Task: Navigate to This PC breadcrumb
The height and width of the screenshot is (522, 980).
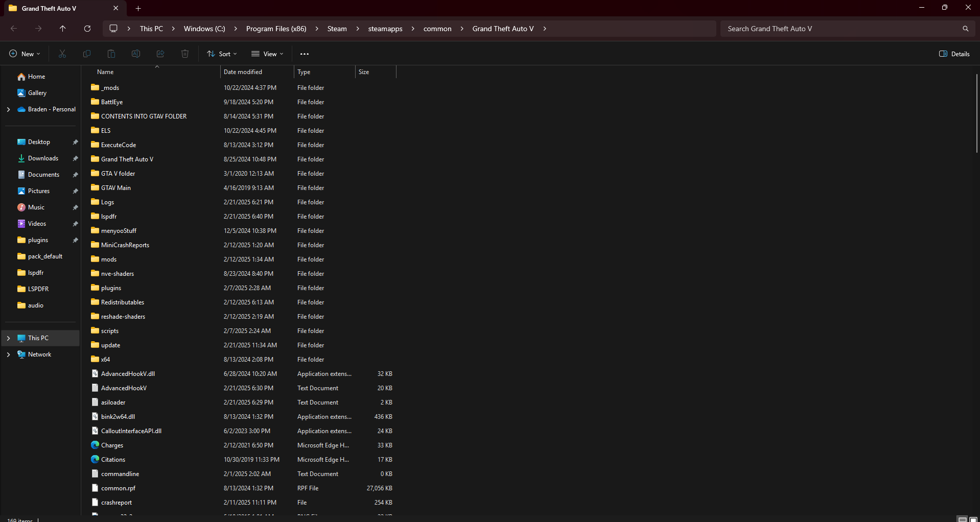Action: point(151,29)
